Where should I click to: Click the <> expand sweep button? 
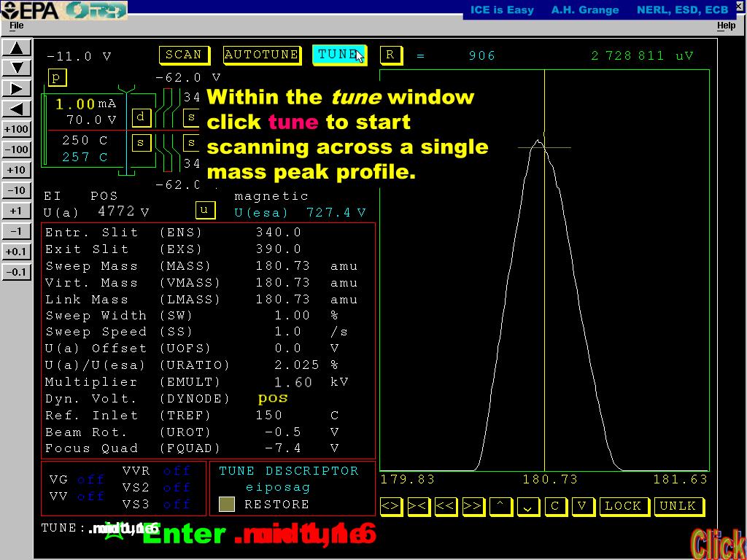click(x=391, y=506)
